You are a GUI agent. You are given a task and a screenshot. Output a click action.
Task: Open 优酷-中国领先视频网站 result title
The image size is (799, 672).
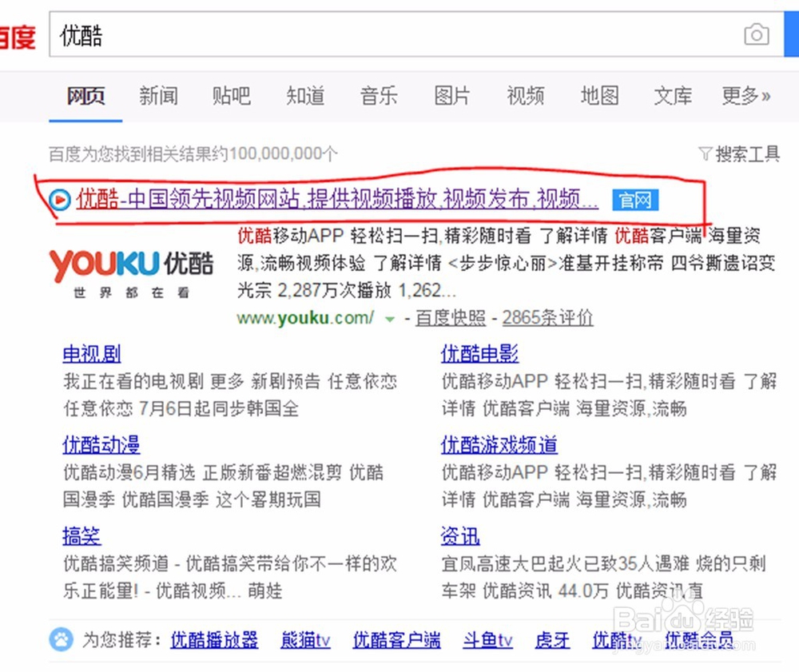tap(337, 199)
